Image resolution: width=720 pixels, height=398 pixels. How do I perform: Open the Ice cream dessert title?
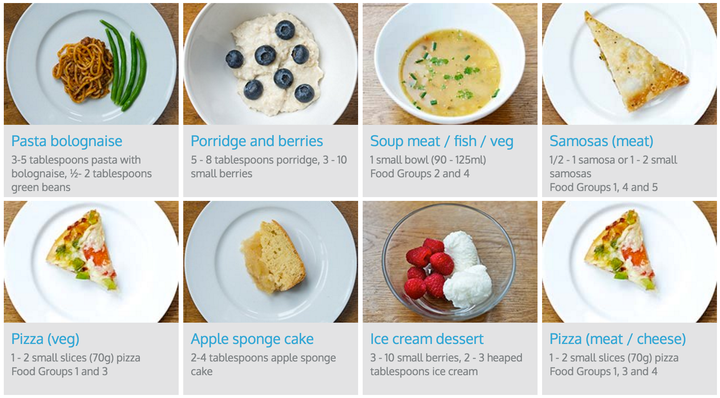[x=427, y=339]
